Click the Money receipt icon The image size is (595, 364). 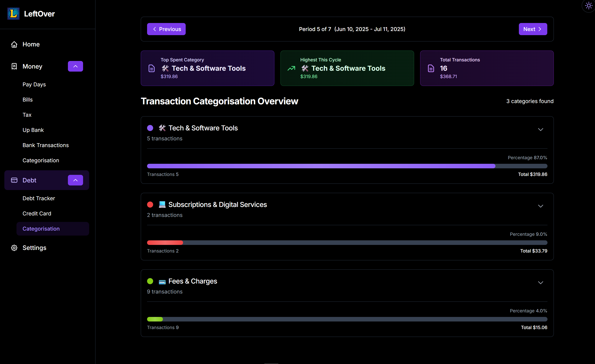tap(14, 66)
